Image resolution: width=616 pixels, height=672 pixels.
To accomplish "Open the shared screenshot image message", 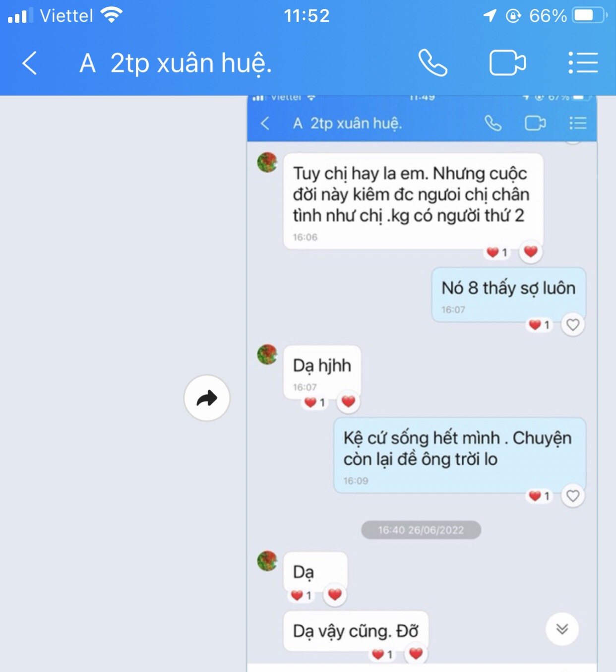I will tap(422, 382).
